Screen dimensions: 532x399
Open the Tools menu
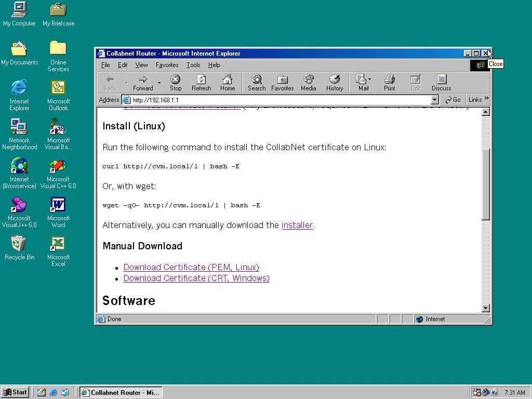193,65
